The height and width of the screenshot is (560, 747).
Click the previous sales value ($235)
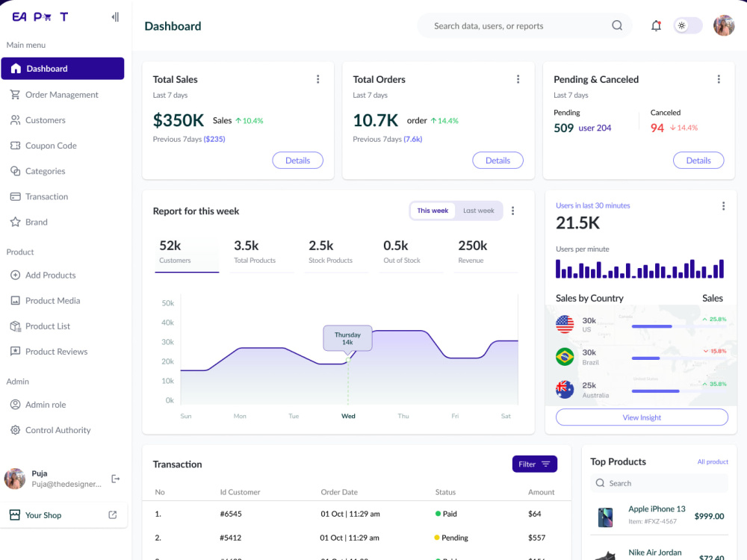214,139
